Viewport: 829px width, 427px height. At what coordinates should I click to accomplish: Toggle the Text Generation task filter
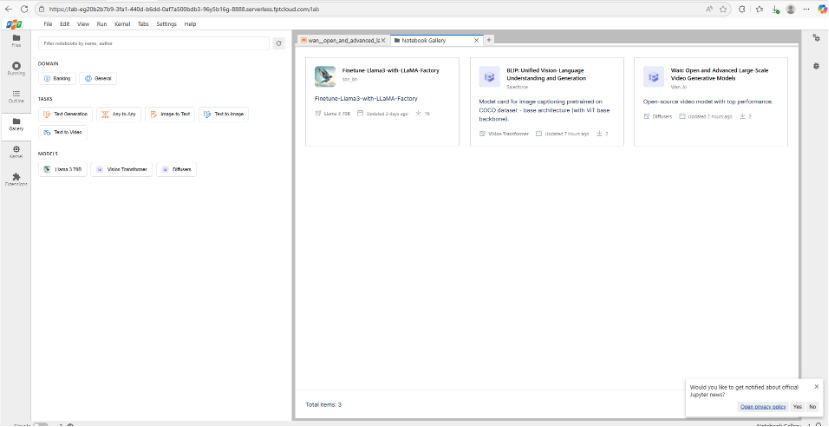tap(65, 114)
